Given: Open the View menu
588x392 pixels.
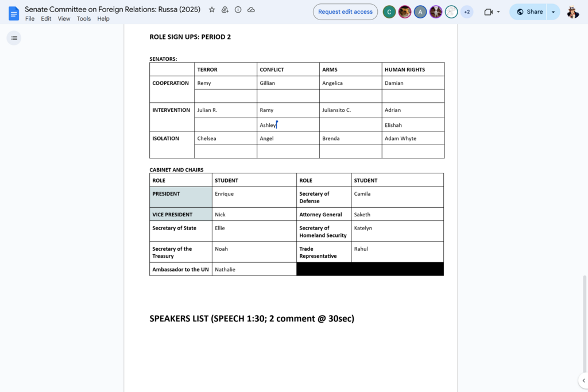Looking at the screenshot, I should [64, 19].
